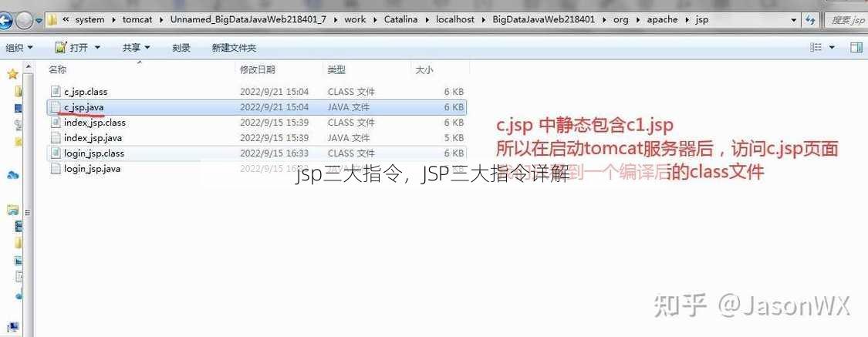Click the film strip Videos icon in sidebar
Viewport: 868px width, 337px height.
(x=19, y=226)
